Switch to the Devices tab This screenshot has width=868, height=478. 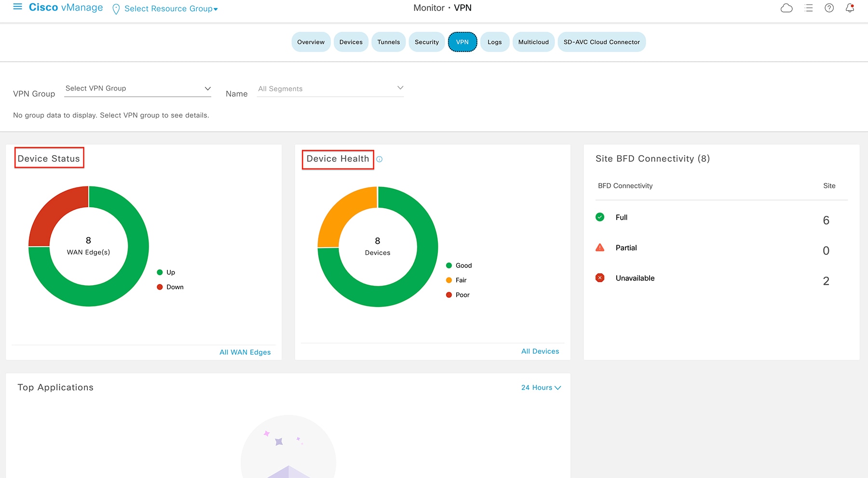coord(351,42)
